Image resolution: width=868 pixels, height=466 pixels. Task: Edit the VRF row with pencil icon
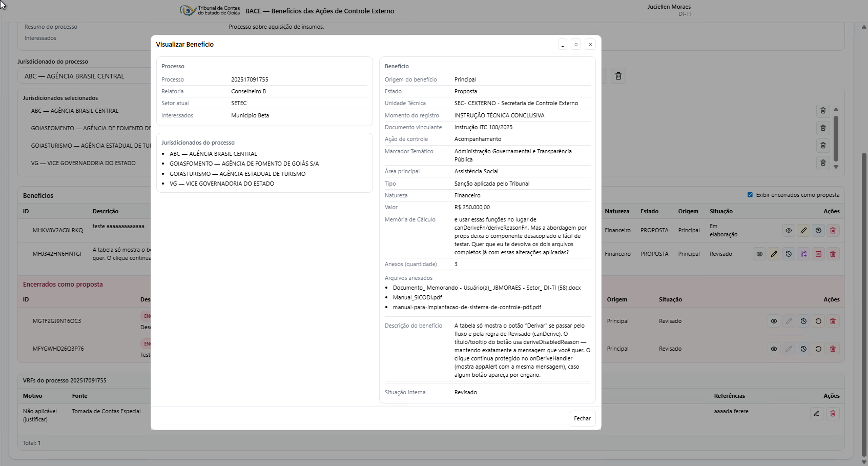tap(816, 414)
